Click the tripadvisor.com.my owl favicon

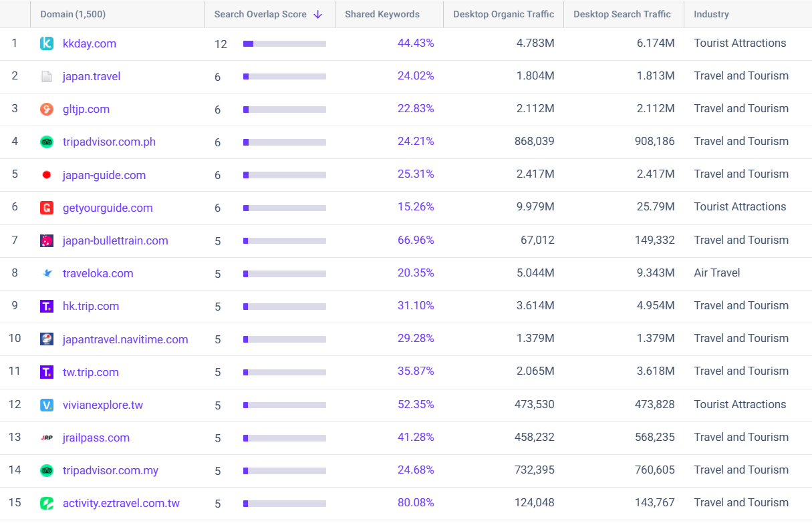point(47,470)
